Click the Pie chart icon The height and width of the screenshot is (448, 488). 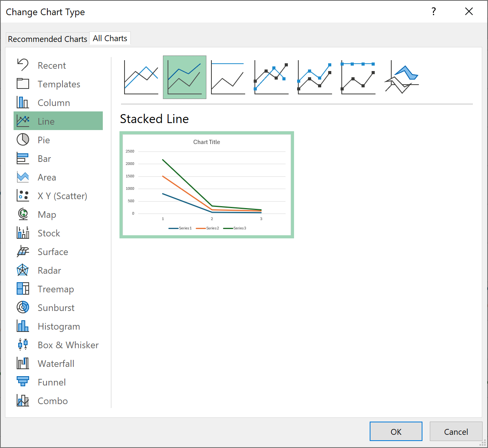point(23,139)
